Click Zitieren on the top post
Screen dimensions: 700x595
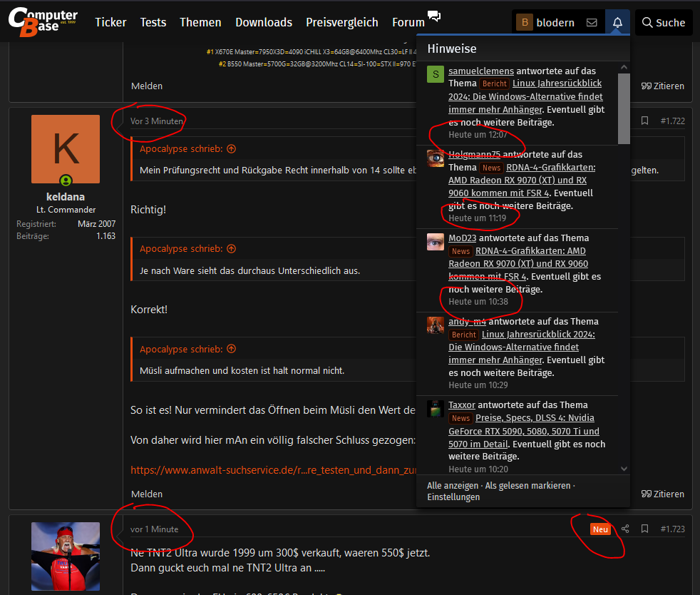pos(662,86)
